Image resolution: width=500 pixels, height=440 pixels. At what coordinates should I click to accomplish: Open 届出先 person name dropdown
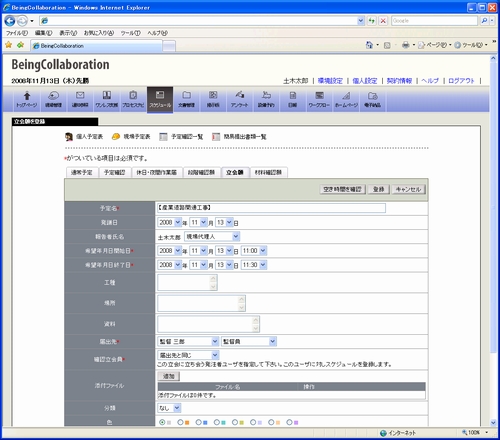point(188,341)
